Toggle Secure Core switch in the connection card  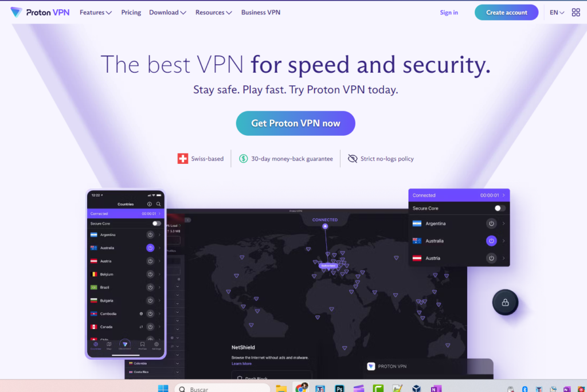point(499,208)
